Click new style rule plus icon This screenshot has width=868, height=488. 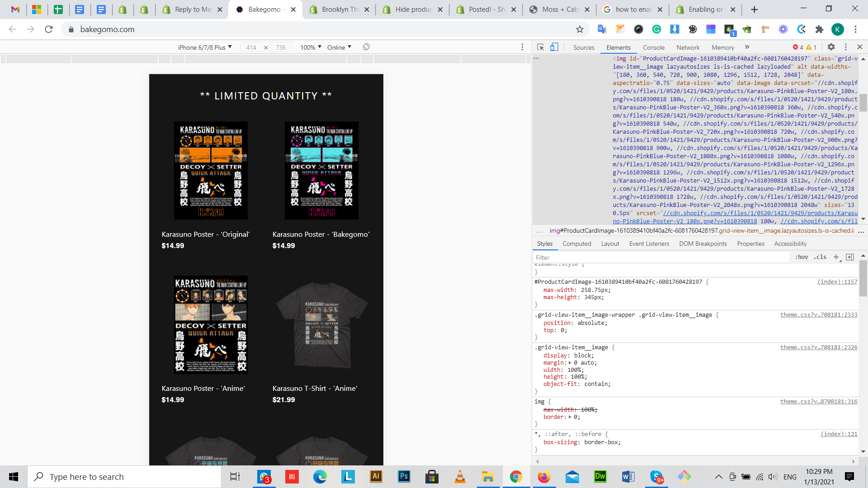point(836,257)
